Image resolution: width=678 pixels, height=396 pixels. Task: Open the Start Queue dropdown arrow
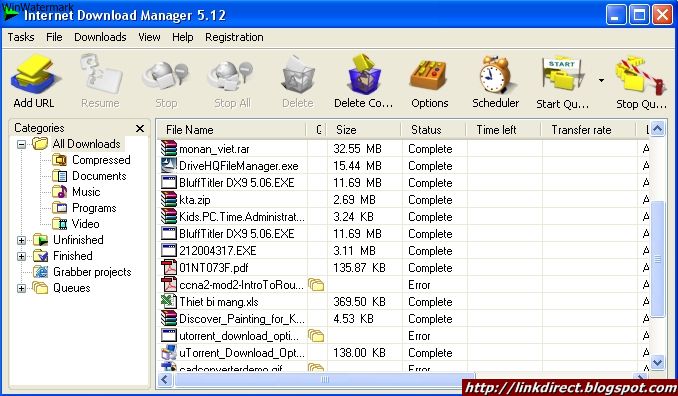pyautogui.click(x=601, y=80)
